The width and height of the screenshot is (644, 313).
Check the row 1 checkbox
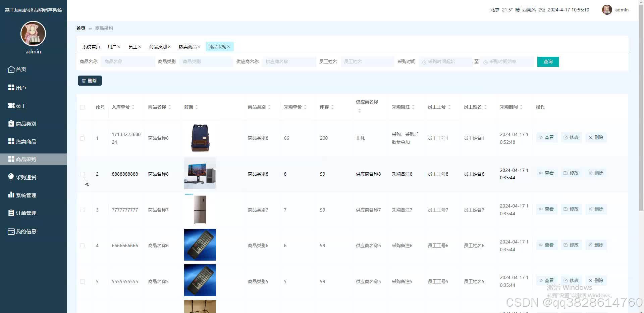click(82, 138)
